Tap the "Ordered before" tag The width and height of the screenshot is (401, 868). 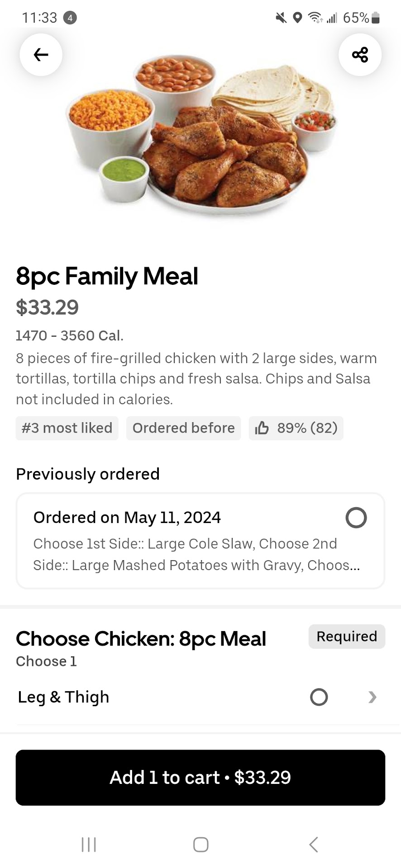coord(183,428)
